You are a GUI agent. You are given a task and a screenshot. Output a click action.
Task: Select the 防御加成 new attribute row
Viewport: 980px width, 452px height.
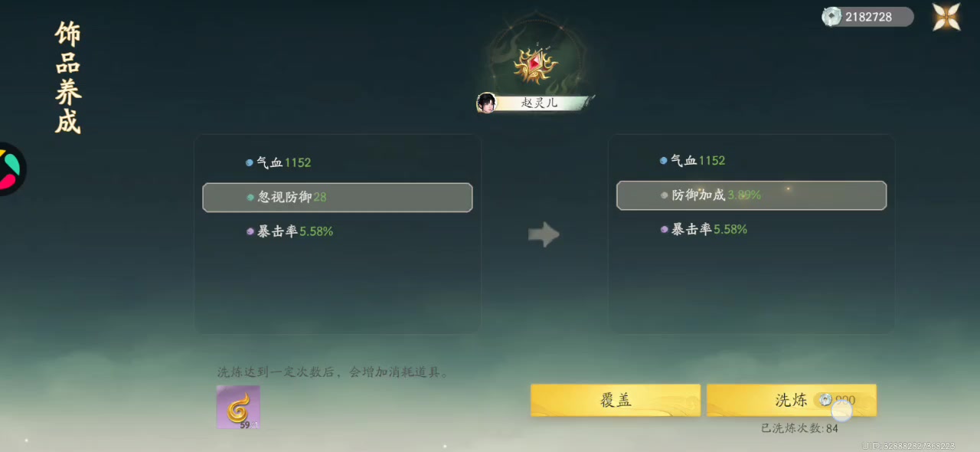(751, 195)
